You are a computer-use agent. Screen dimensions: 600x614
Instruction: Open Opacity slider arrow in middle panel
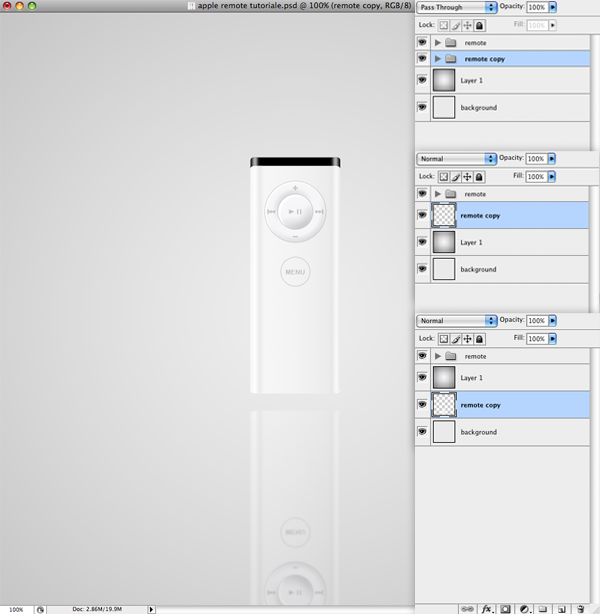[552, 159]
